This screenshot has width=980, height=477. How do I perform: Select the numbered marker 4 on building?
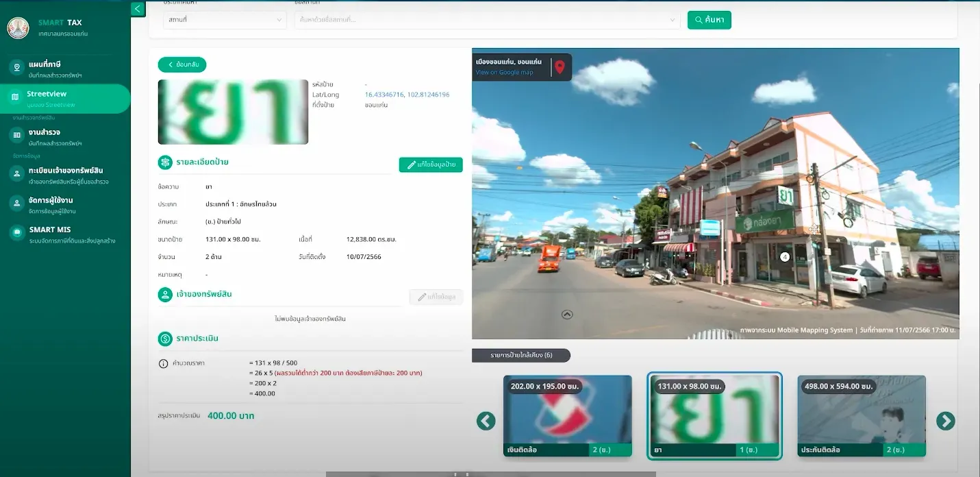pyautogui.click(x=785, y=257)
